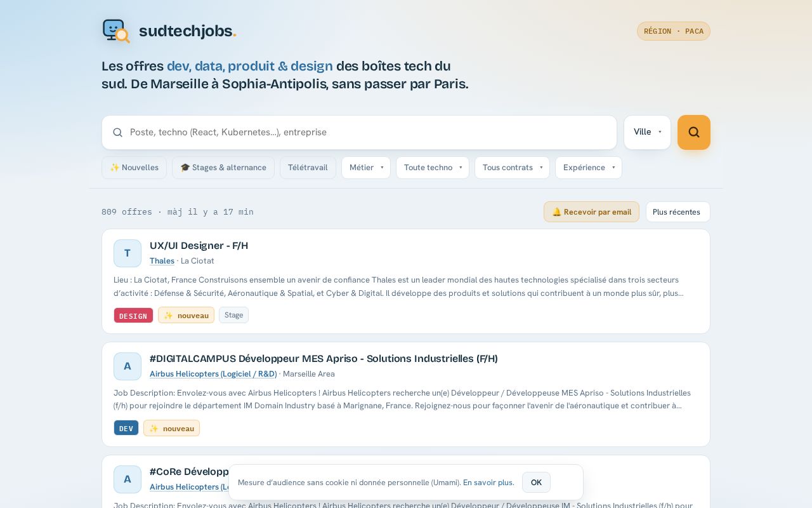Image resolution: width=812 pixels, height=508 pixels.
Task: Click the sudtechjobs logo icon
Action: 116,31
